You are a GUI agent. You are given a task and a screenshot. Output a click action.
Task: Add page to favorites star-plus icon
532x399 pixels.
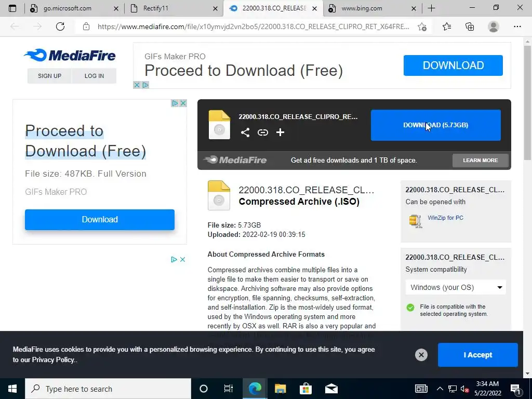[422, 26]
